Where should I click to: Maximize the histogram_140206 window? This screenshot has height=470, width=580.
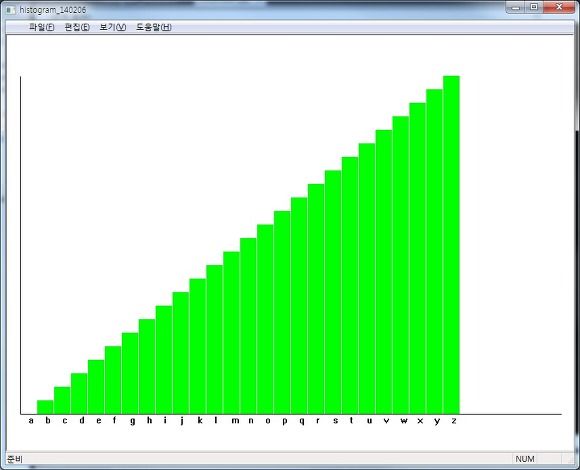click(534, 7)
